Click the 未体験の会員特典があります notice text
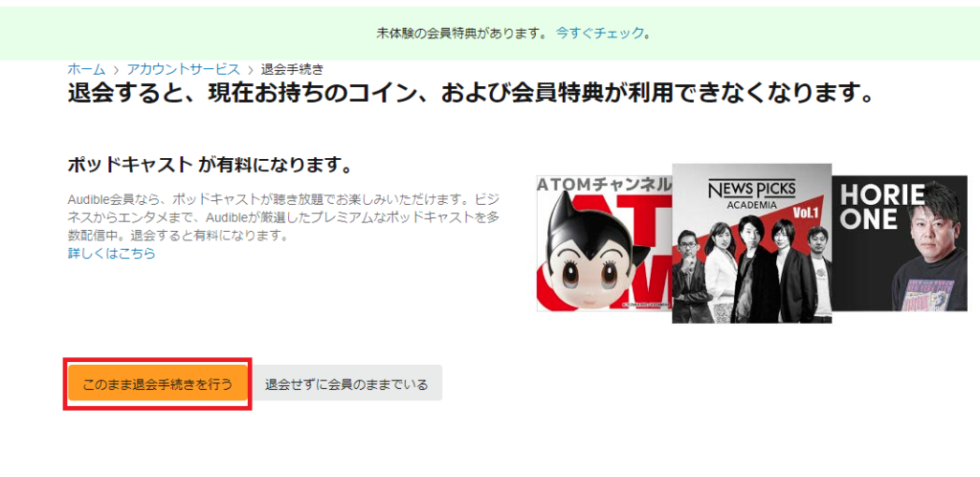The height and width of the screenshot is (477, 980). (462, 34)
